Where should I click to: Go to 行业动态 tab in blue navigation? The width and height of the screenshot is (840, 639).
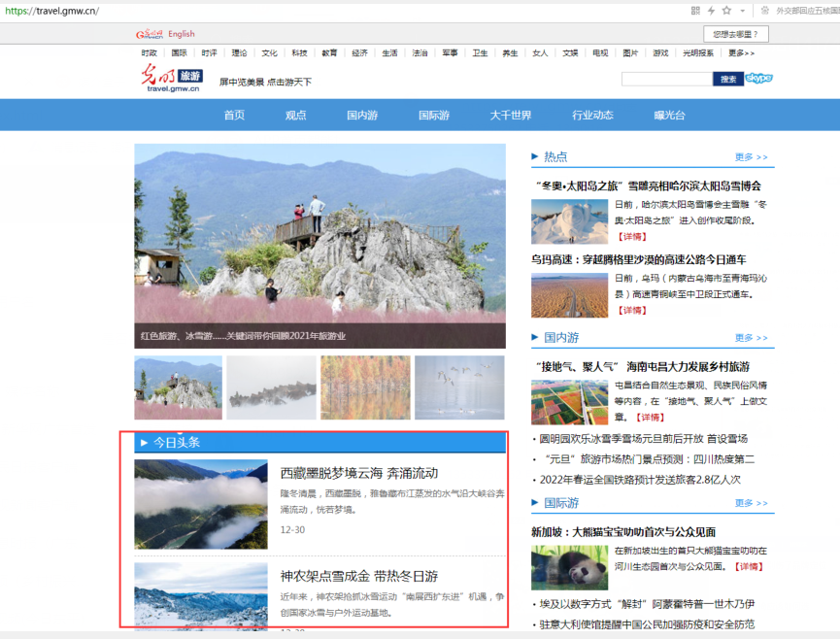tap(592, 116)
